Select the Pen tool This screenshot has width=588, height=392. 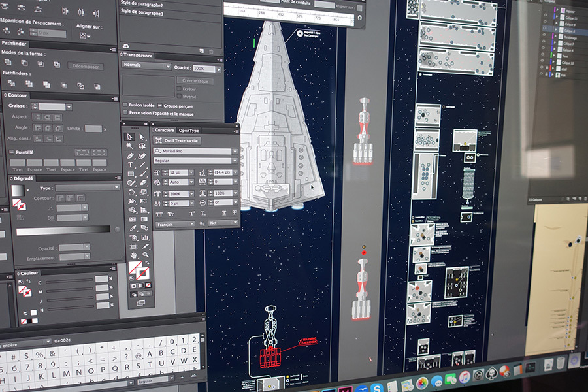(131, 156)
